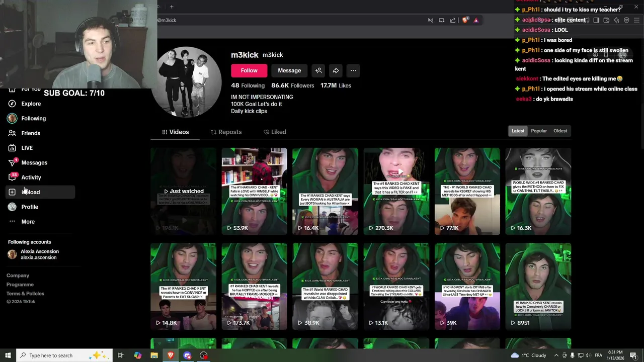Viewport: 644px width, 362px height.
Task: Open the browser hamburger menu
Action: [x=636, y=20]
